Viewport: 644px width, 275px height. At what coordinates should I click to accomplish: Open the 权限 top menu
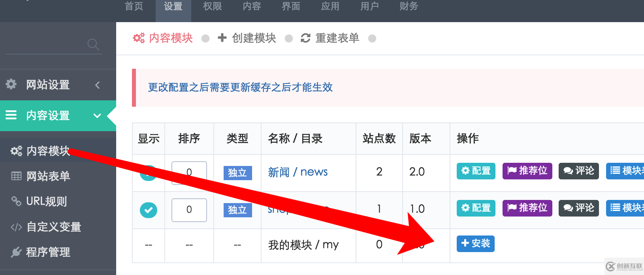pos(213,6)
